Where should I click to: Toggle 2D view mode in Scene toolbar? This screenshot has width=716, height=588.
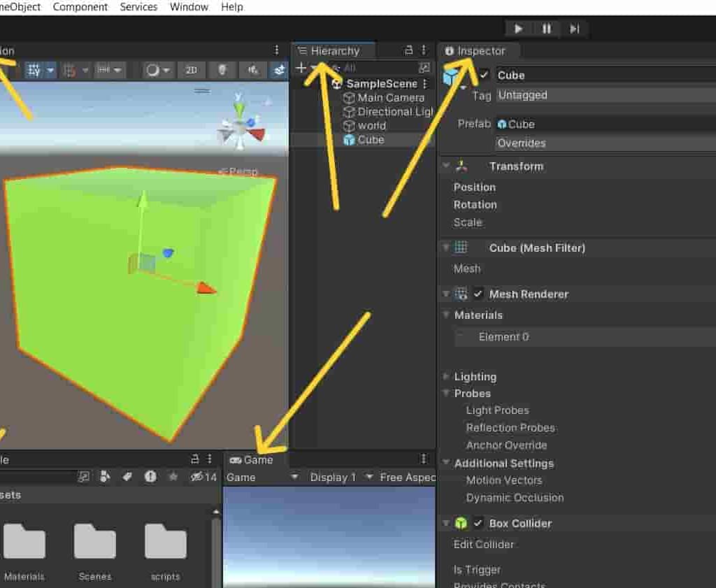[193, 70]
